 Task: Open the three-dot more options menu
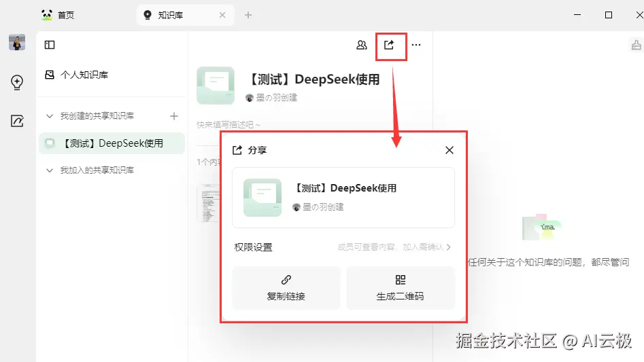pyautogui.click(x=416, y=45)
